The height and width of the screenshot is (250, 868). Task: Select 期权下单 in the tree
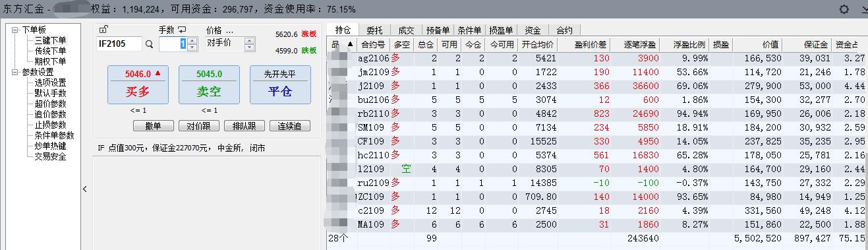pos(50,62)
